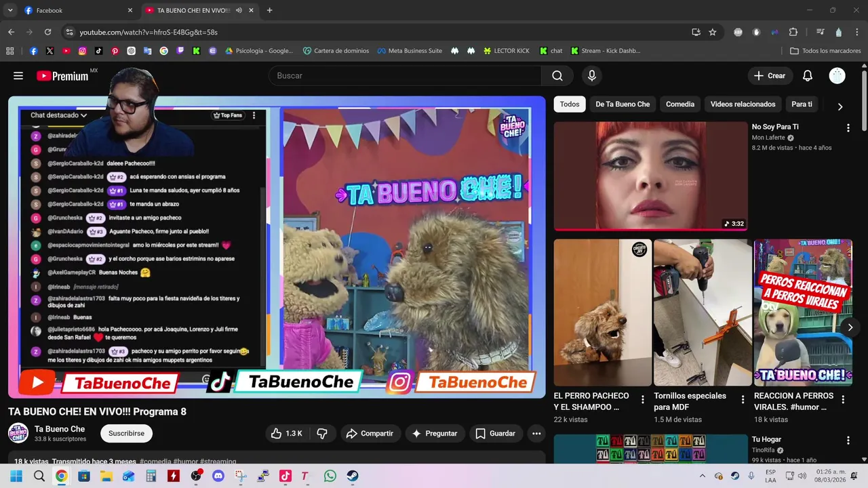Open WhatsApp from the taskbar
868x488 pixels.
[330, 476]
